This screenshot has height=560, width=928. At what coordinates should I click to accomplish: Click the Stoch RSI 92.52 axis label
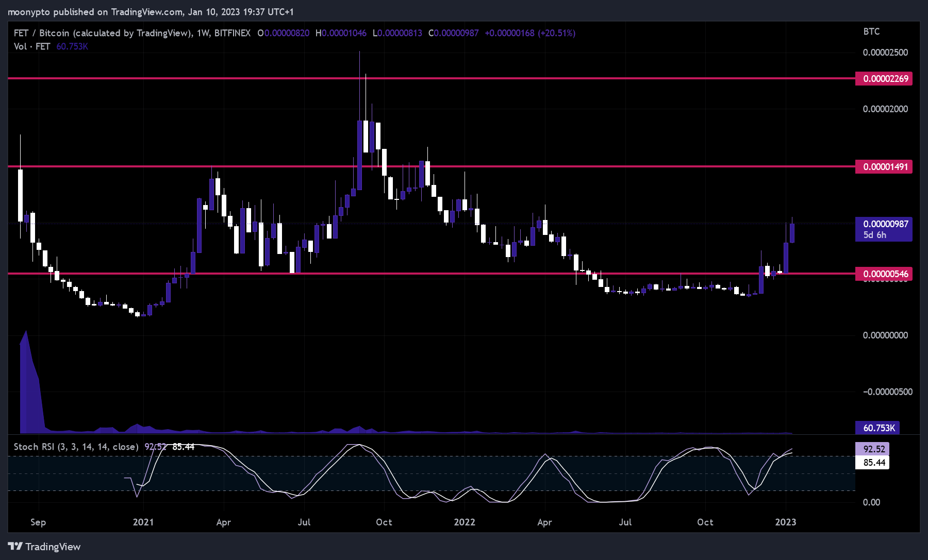pos(872,449)
